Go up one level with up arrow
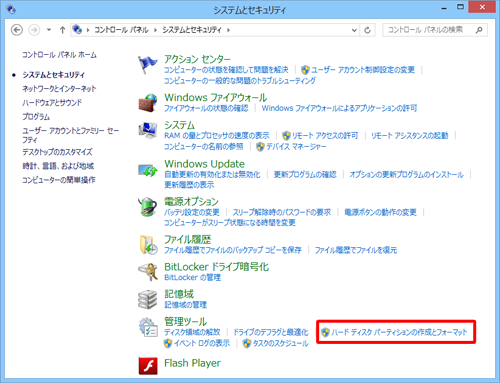This screenshot has width=500, height=383. click(x=62, y=30)
